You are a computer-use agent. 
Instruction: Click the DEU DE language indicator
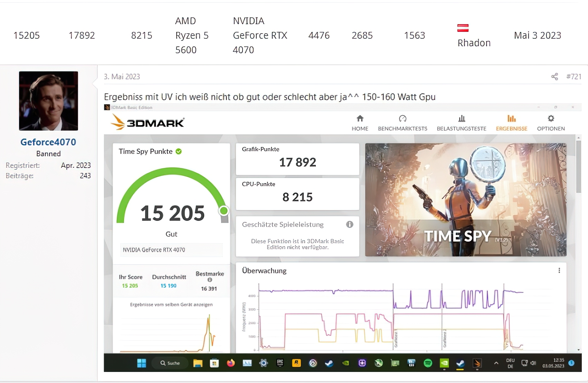[510, 363]
